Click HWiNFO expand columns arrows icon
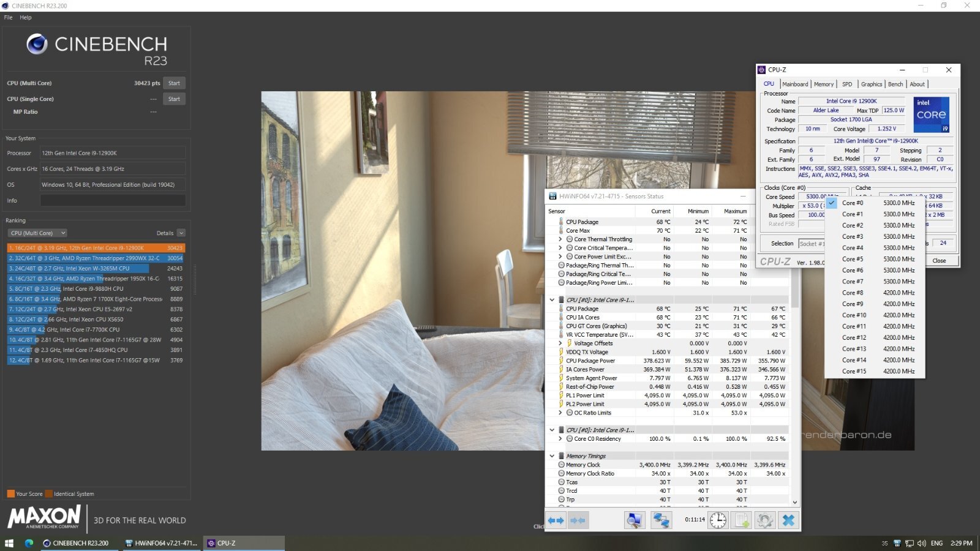Image resolution: width=980 pixels, height=551 pixels. click(556, 520)
